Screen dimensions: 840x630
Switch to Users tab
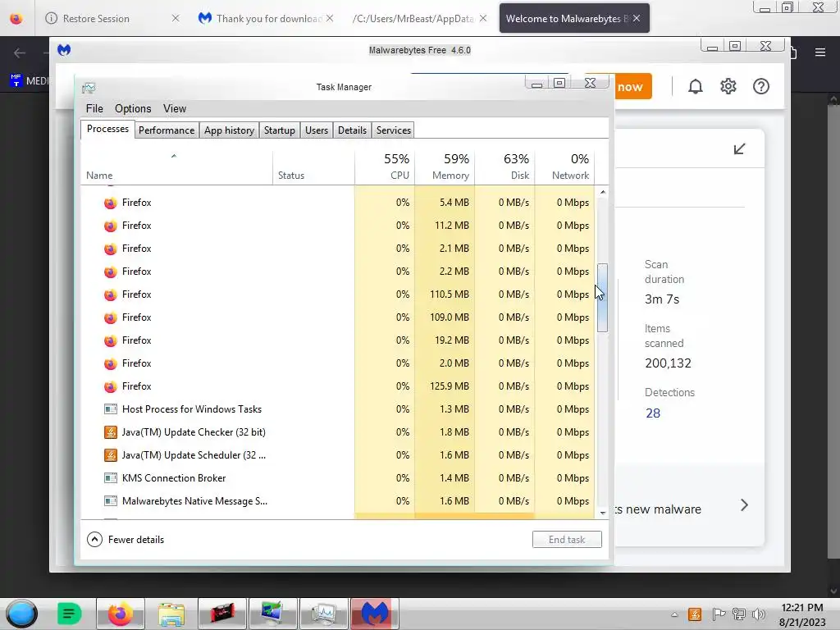[317, 130]
